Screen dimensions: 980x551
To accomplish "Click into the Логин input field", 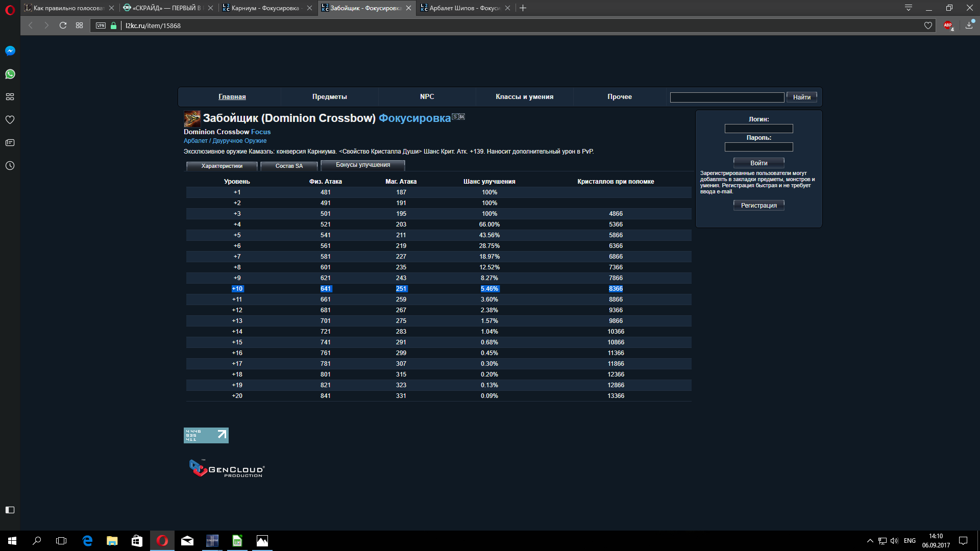I will click(758, 129).
